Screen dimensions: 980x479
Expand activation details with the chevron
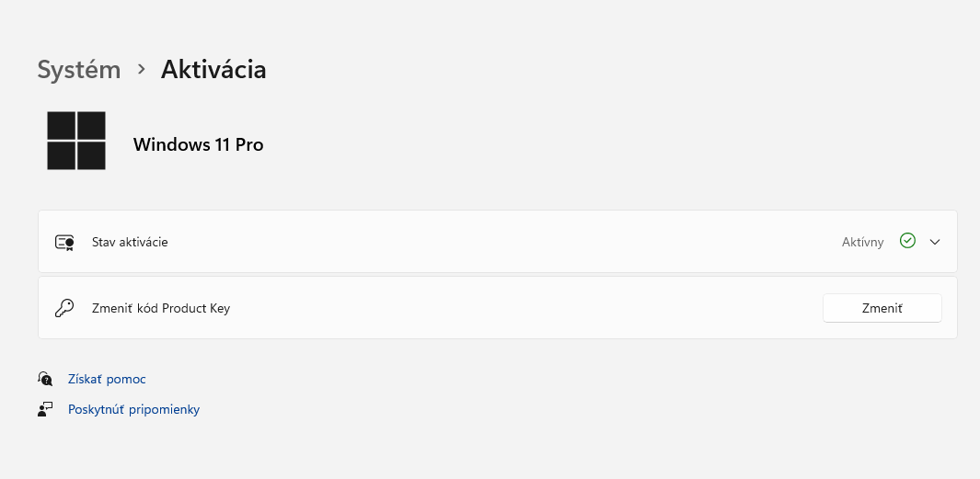935,242
